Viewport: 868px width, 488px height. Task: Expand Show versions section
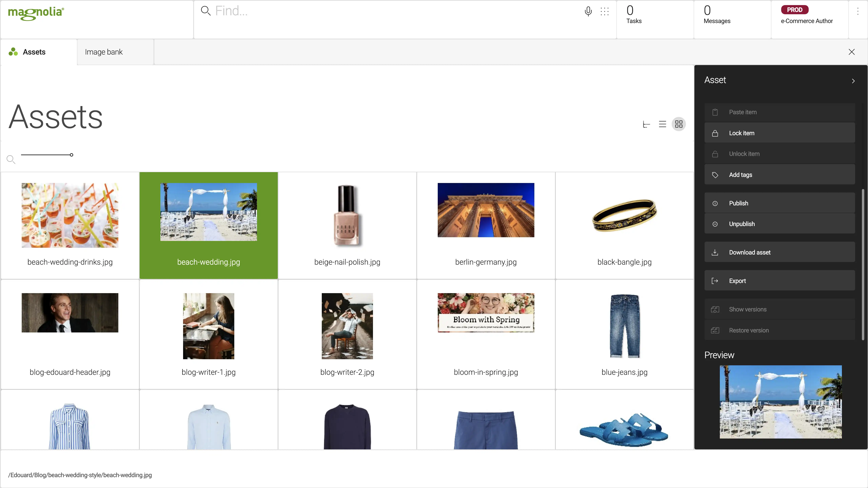pyautogui.click(x=748, y=309)
